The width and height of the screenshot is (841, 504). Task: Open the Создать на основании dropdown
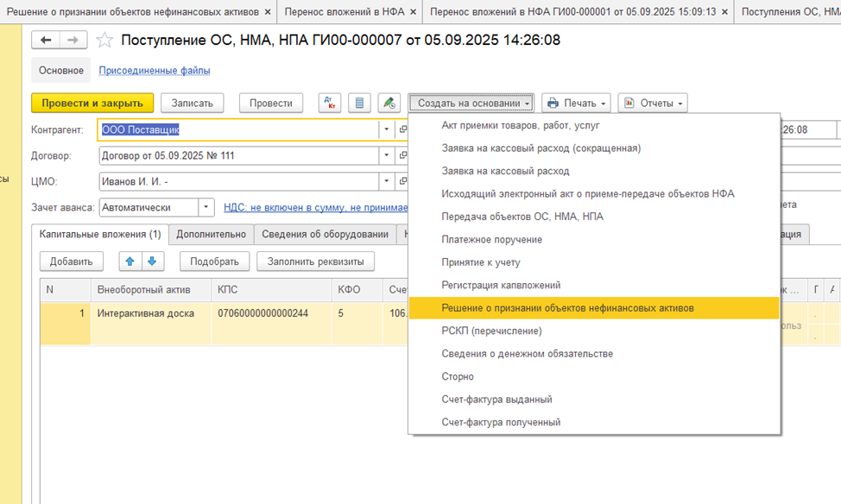click(x=471, y=103)
